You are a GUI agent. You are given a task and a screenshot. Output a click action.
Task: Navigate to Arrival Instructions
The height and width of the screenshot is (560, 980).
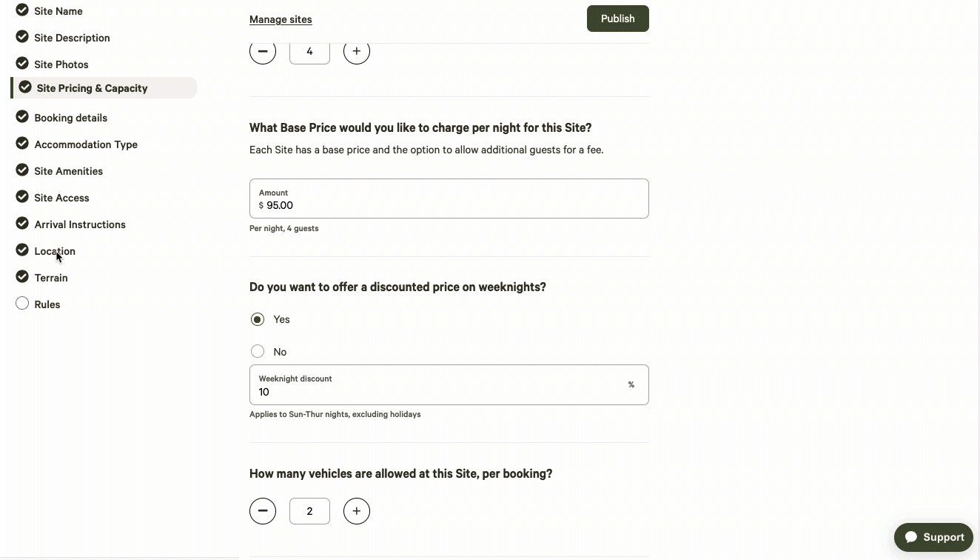pyautogui.click(x=79, y=224)
